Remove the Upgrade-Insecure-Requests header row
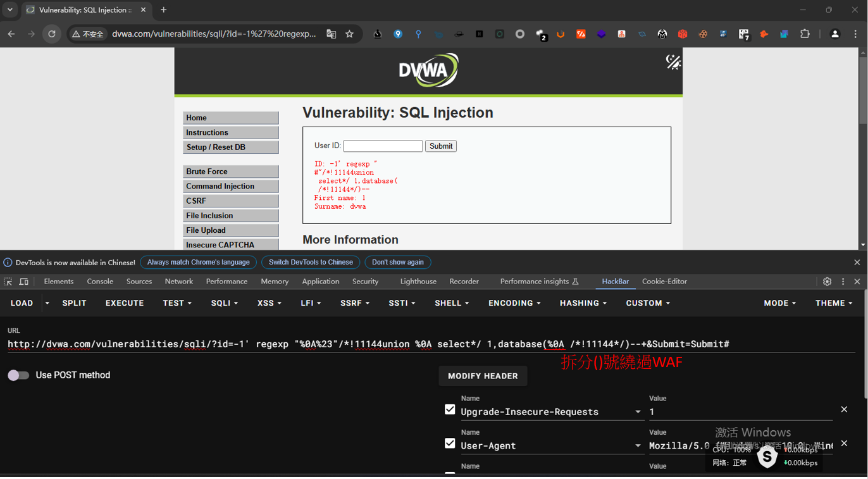Image resolution: width=868 pixels, height=479 pixels. pos(844,409)
